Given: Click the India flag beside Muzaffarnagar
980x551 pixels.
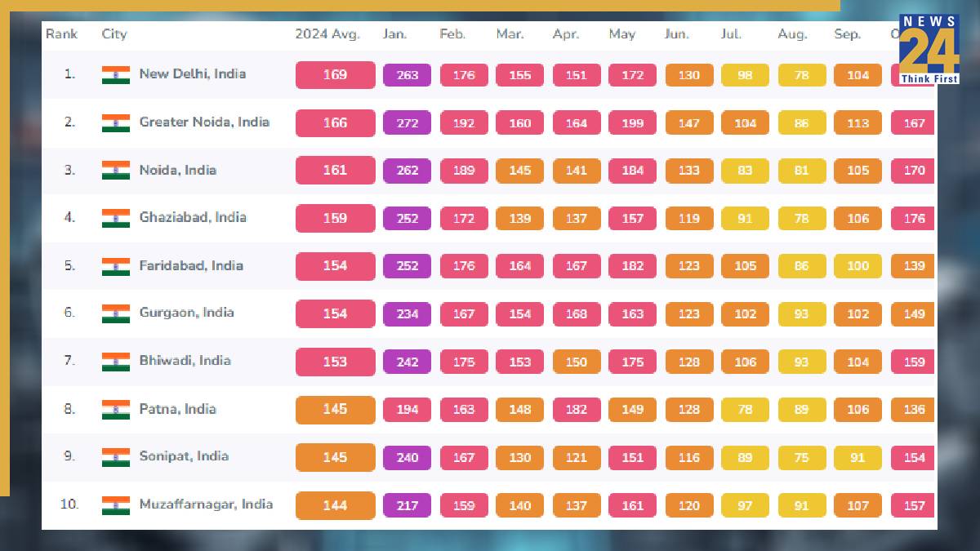Looking at the screenshot, I should coord(116,505).
